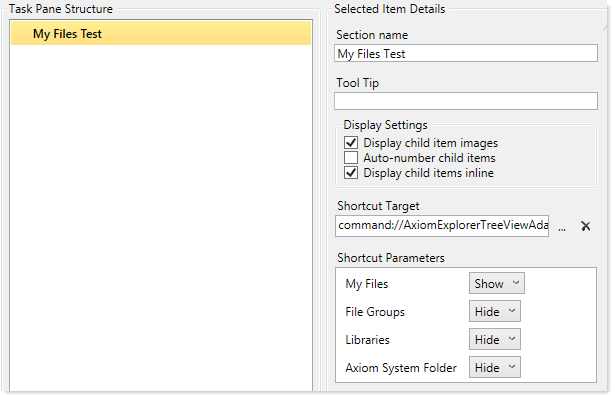Open Axiom System Folder dropdown
Screen dimensions: 615x395
pos(495,367)
